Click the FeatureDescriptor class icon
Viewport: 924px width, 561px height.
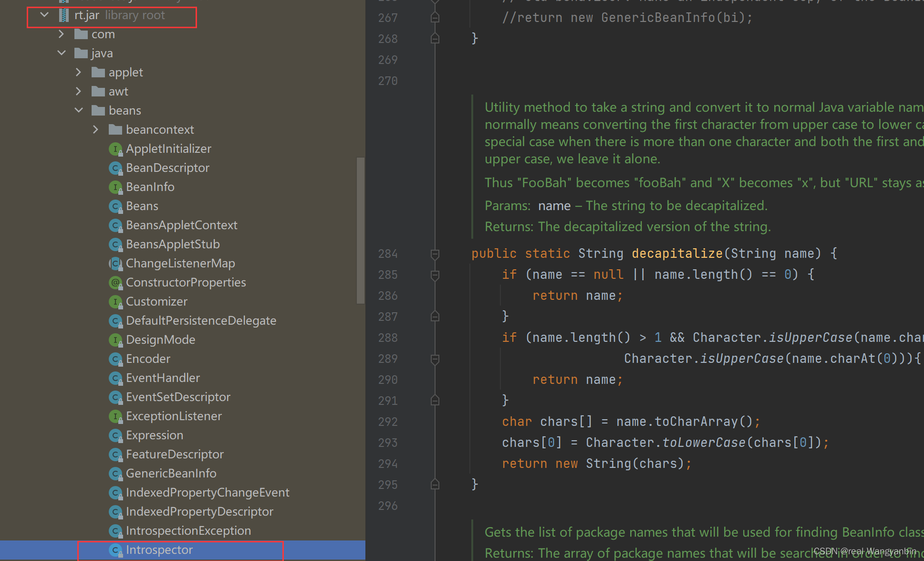click(x=115, y=455)
